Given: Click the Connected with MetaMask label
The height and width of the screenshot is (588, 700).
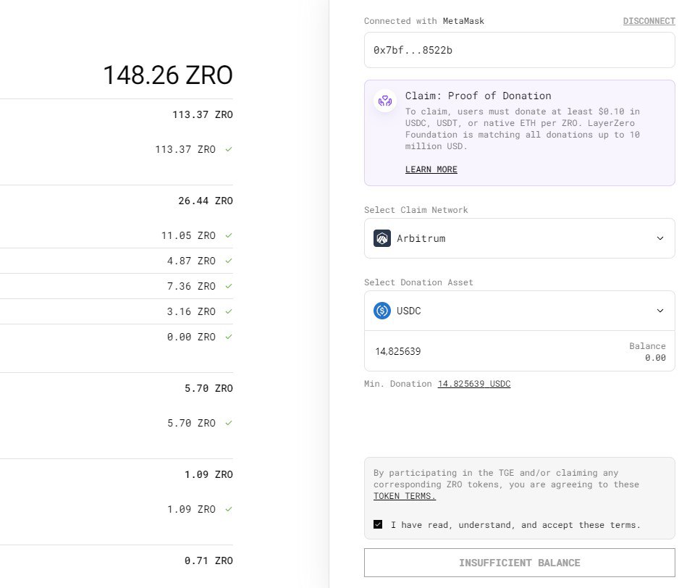Looking at the screenshot, I should 424,21.
